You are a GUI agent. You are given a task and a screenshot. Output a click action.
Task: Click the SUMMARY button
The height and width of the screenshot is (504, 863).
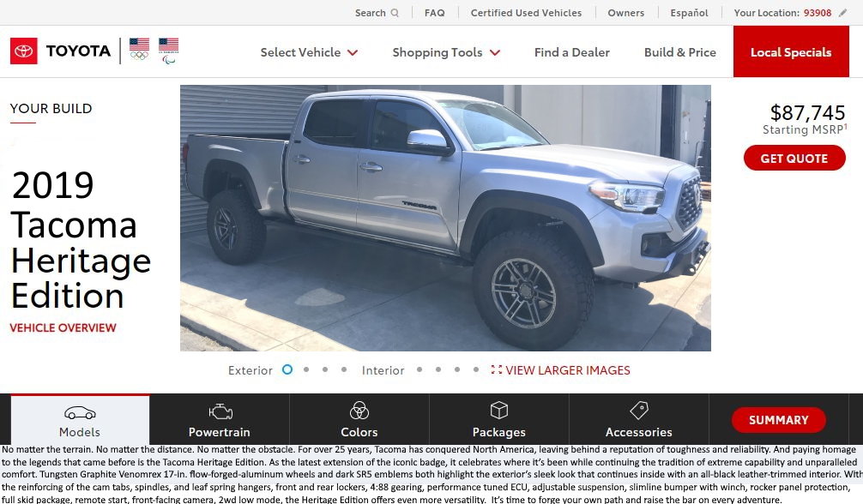pyautogui.click(x=778, y=420)
